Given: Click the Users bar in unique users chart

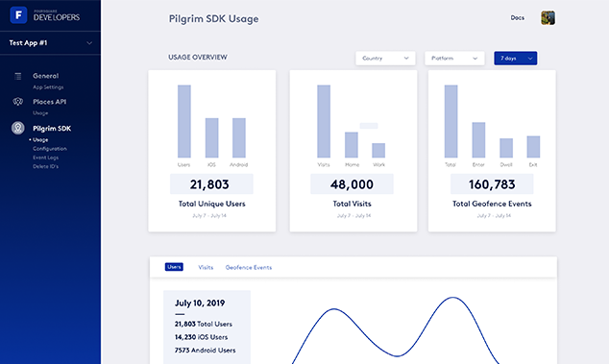Looking at the screenshot, I should (x=184, y=121).
